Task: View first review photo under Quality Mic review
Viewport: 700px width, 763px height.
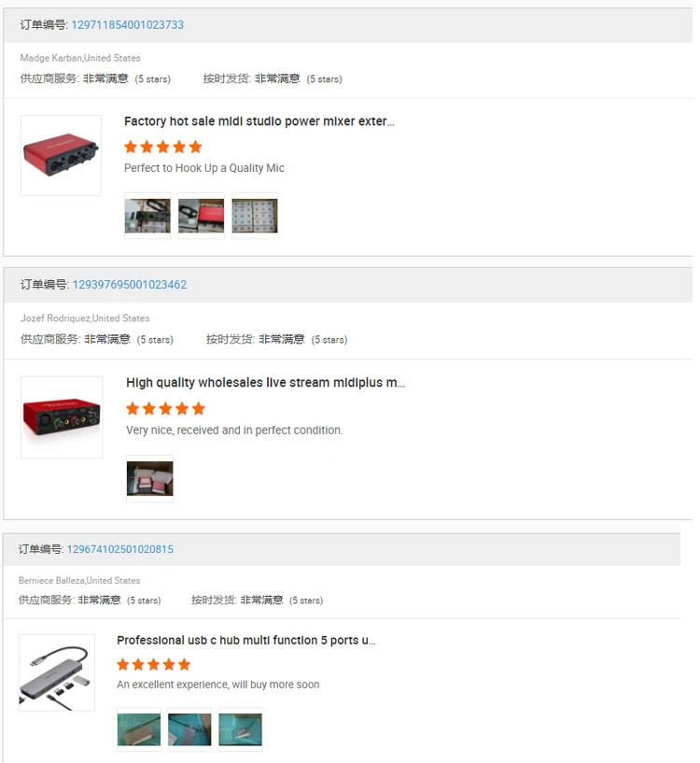Action: click(x=147, y=216)
